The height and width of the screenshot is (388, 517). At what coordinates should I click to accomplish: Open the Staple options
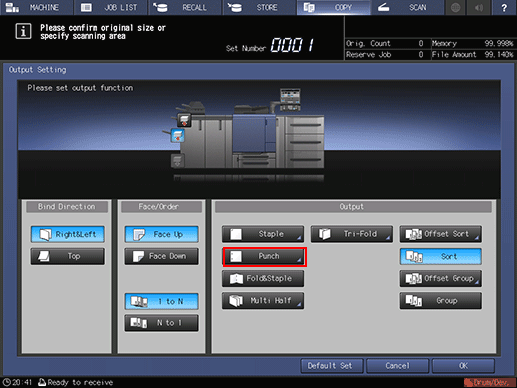coord(263,234)
